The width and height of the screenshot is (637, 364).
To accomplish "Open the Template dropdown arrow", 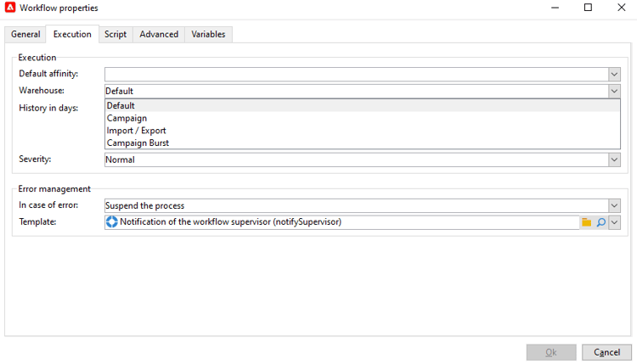I will (x=615, y=222).
